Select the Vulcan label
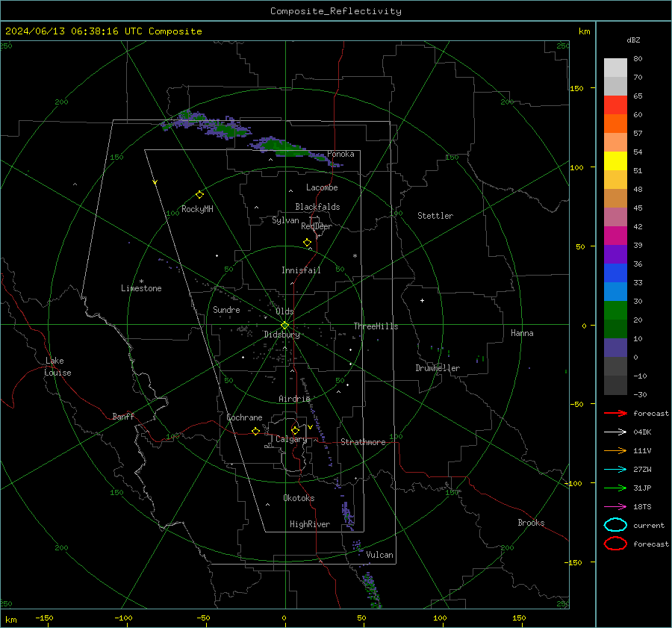 [379, 555]
